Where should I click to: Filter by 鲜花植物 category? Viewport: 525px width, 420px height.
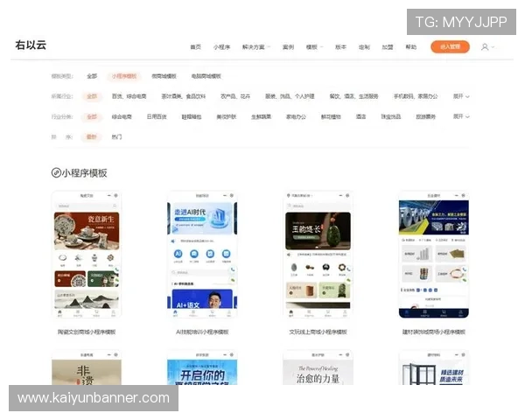pyautogui.click(x=331, y=116)
